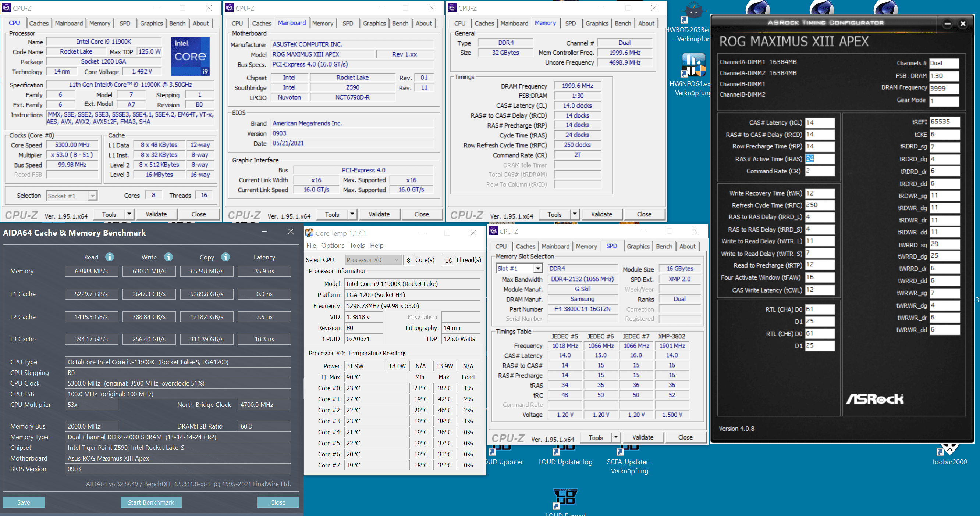Expand Tools arrow in CPU-Z CPU window
This screenshot has width=980, height=516.
pos(129,214)
